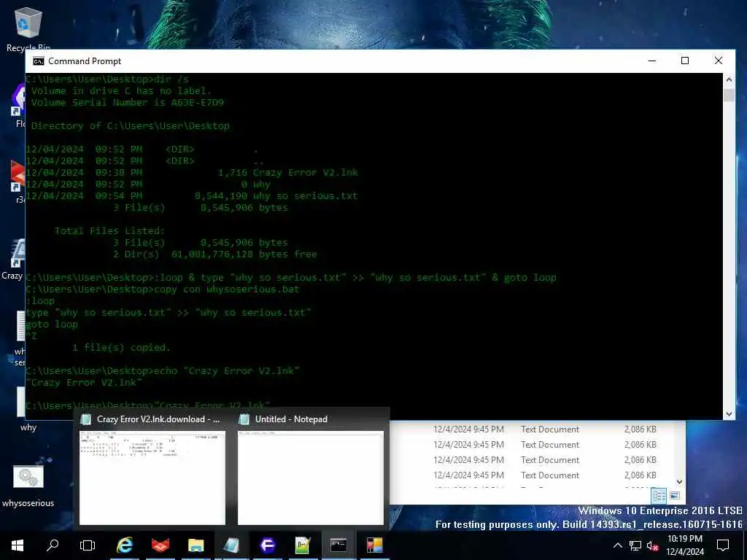Click the muted volume tray icon
Viewport: 747px width, 560px height.
tap(653, 545)
